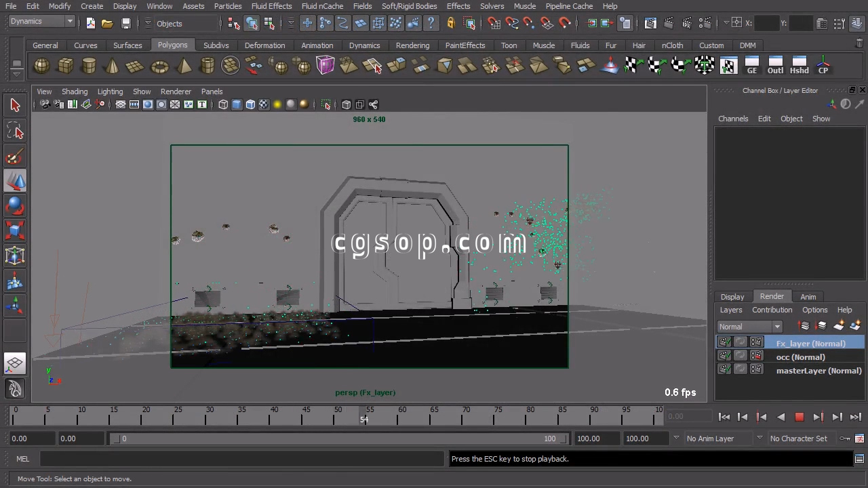Screen dimensions: 868x488
Task: Click the save scene icon
Action: point(125,24)
